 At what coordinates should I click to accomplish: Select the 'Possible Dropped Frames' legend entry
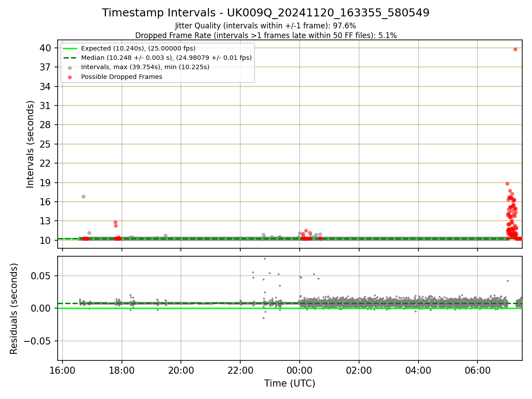pyautogui.click(x=121, y=77)
